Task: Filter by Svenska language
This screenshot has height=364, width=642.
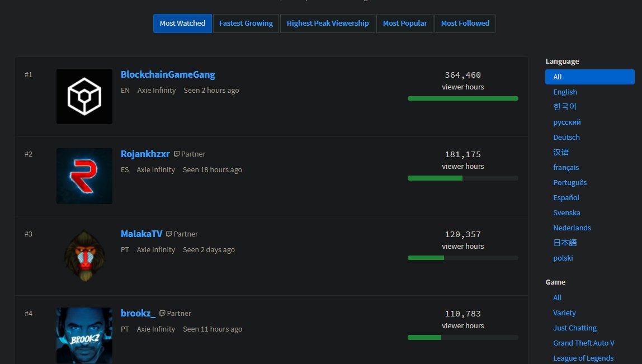Action: [x=567, y=213]
